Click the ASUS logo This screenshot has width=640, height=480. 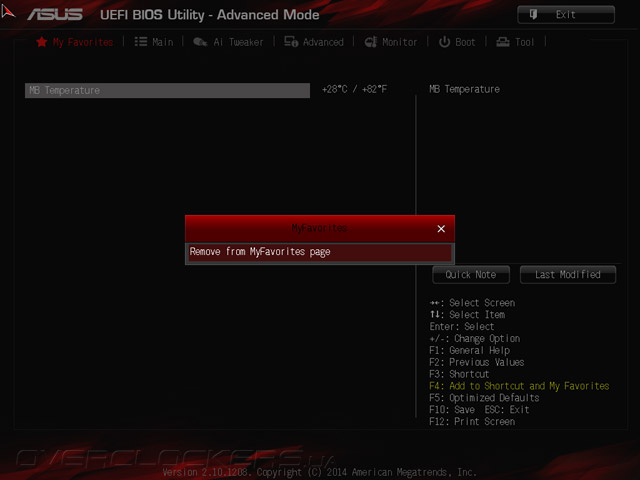click(x=55, y=14)
